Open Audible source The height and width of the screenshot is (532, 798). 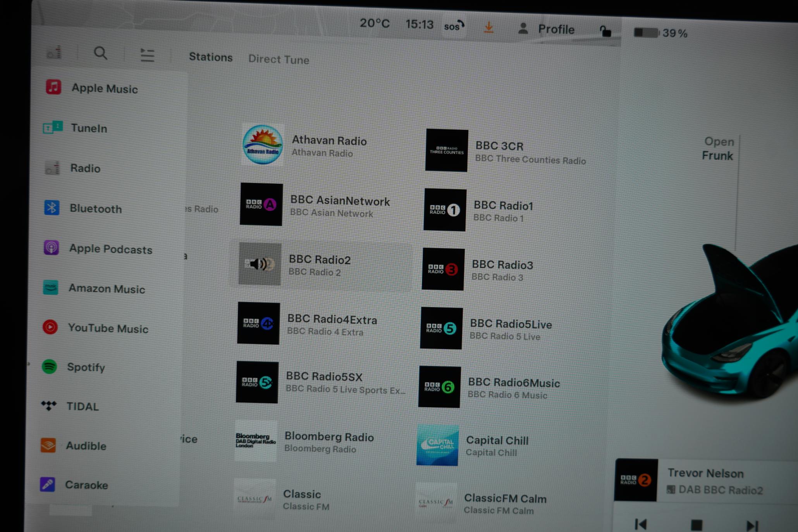coord(73,446)
